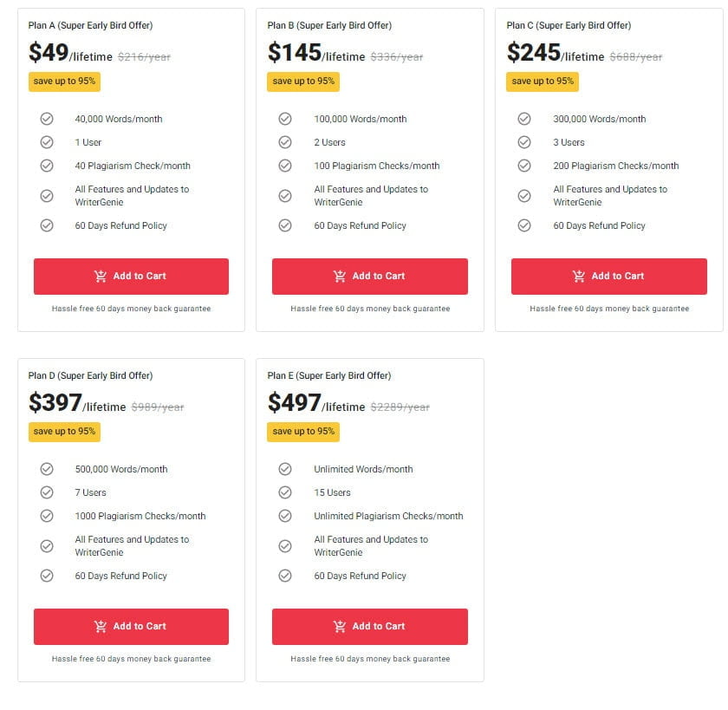Add Plan A to cart

pyautogui.click(x=131, y=277)
